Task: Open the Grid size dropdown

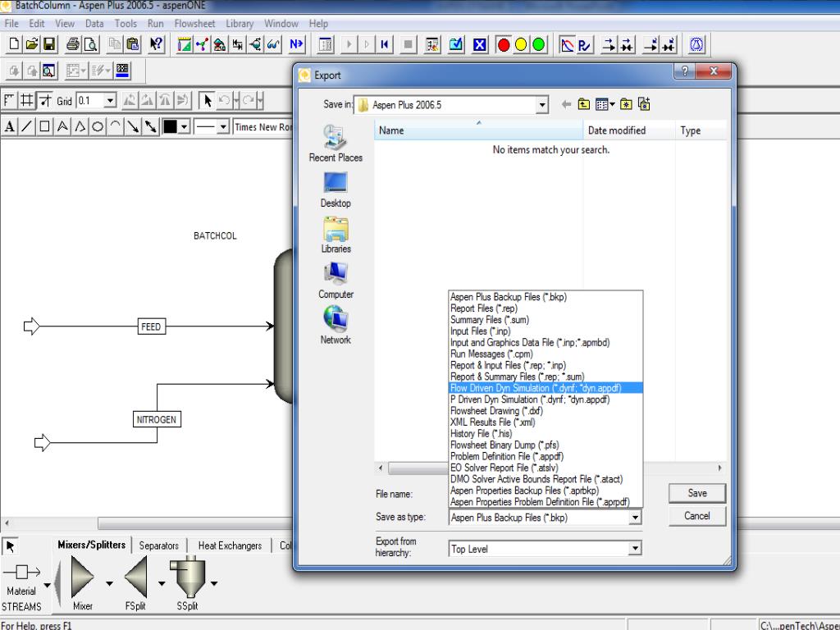Action: [110, 100]
